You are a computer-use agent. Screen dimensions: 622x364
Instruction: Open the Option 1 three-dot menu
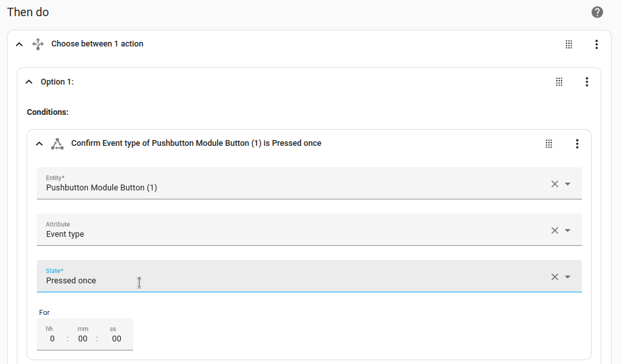point(587,82)
